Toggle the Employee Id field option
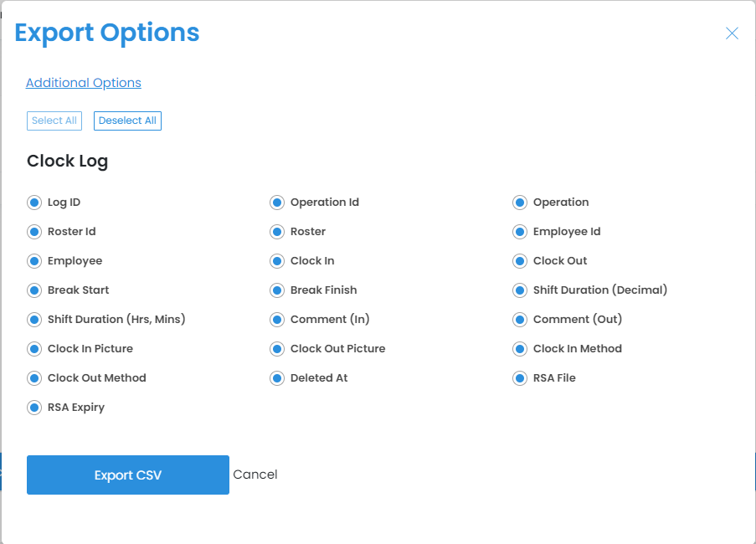The image size is (756, 544). tap(520, 232)
